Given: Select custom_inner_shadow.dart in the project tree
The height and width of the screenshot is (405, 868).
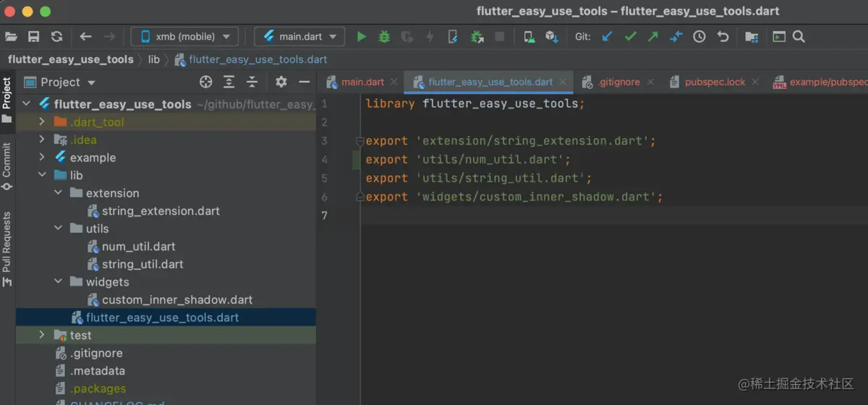Looking at the screenshot, I should tap(177, 299).
